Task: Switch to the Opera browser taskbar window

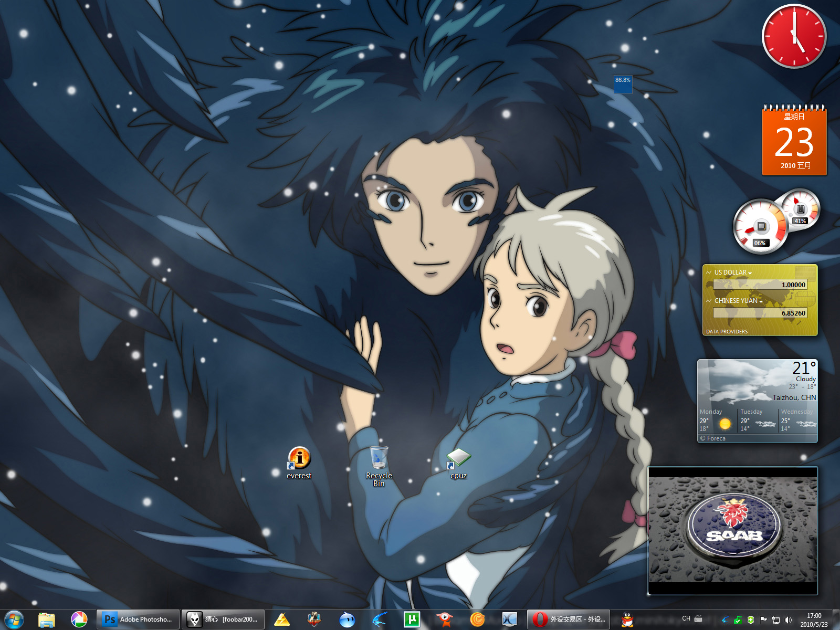Action: pyautogui.click(x=569, y=619)
